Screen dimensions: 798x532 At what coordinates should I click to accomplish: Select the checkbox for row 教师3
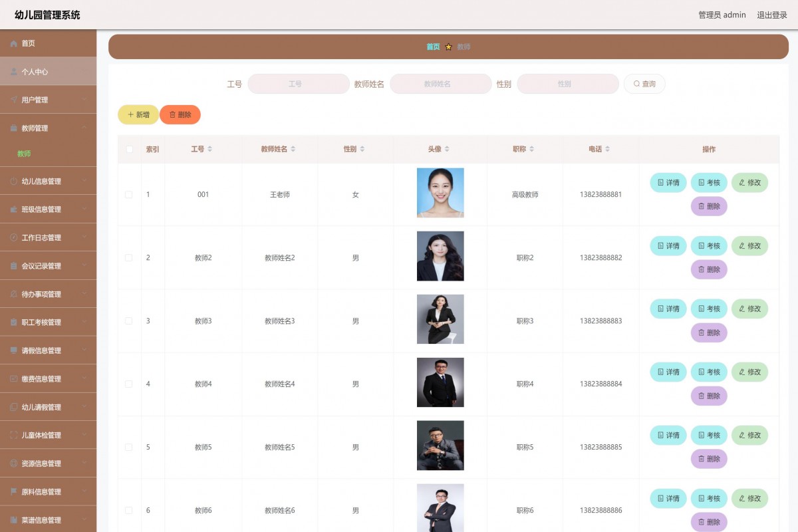pos(129,321)
